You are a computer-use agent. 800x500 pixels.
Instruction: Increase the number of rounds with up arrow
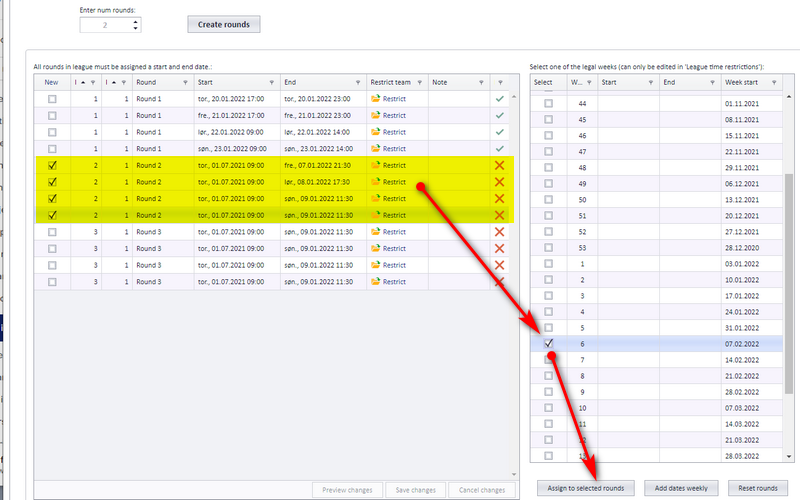[x=135, y=21]
